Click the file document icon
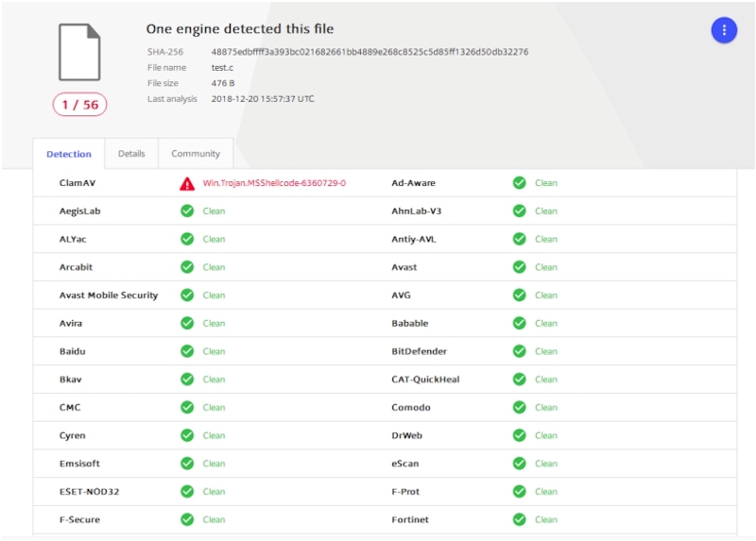756x541 pixels. pos(79,52)
